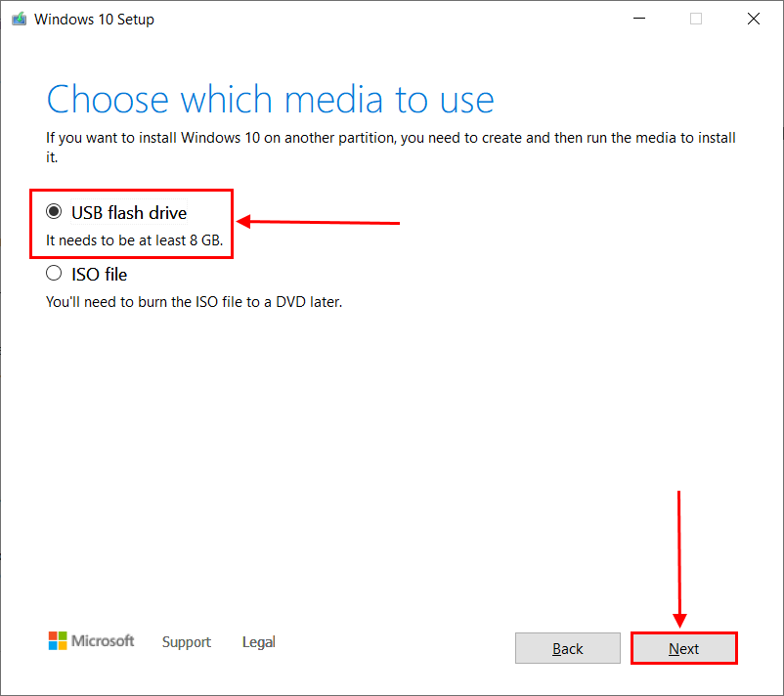
Task: Click the Microsoft logo
Action: click(x=92, y=640)
